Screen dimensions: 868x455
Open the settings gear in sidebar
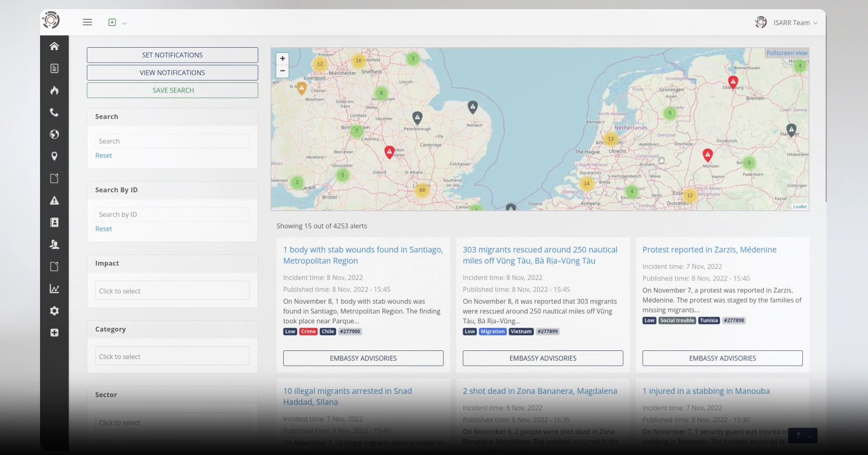coord(54,311)
